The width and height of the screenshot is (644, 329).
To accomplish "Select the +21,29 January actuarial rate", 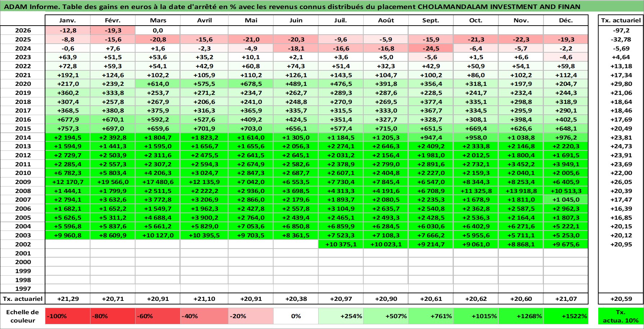I will click(68, 299).
